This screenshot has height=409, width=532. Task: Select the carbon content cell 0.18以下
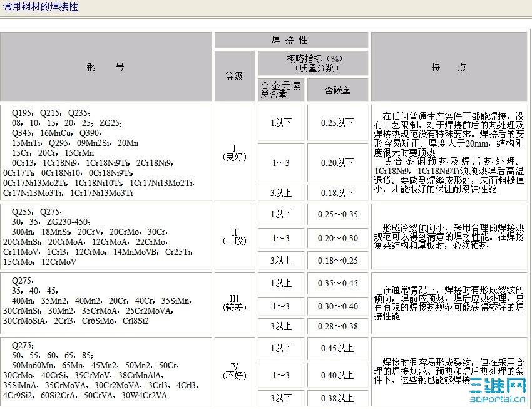(337, 193)
